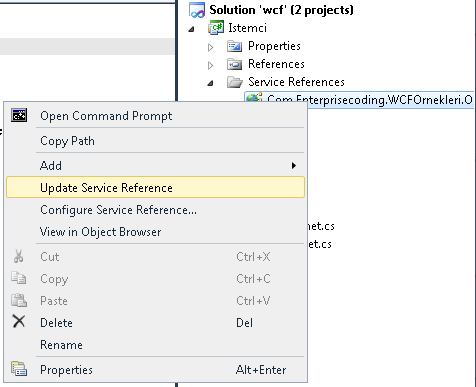Open Configure Service Reference...
This screenshot has width=476, height=387.
[155, 210]
